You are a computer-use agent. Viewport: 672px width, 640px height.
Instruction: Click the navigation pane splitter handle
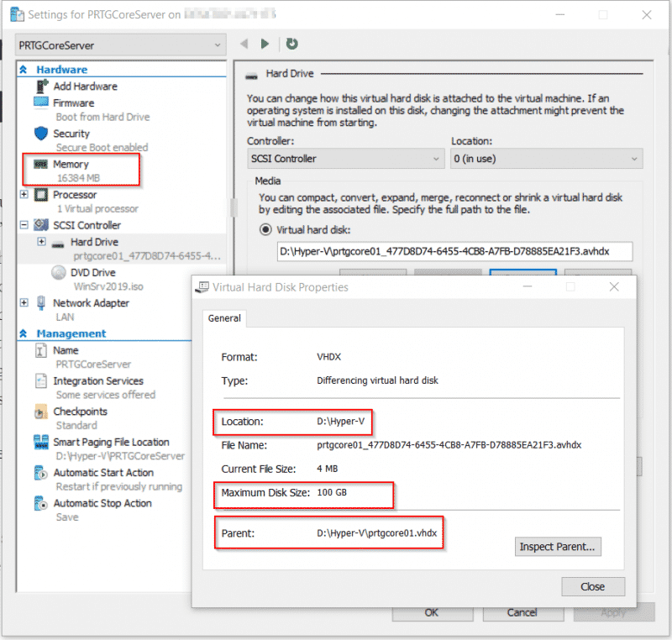click(234, 207)
